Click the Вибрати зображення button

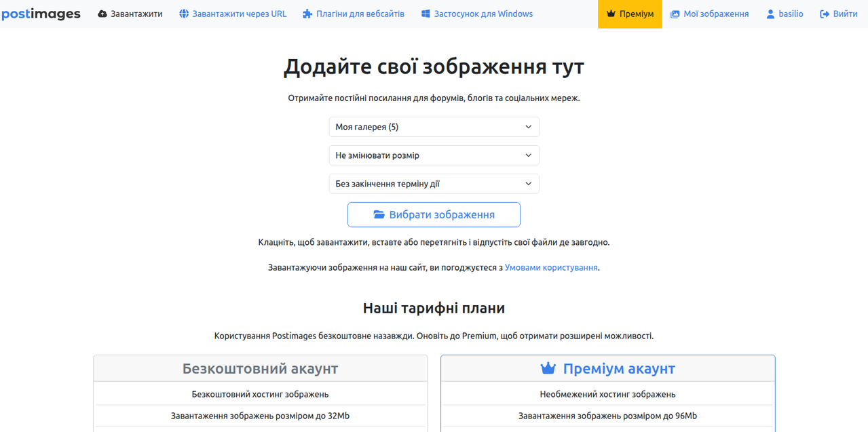click(434, 214)
